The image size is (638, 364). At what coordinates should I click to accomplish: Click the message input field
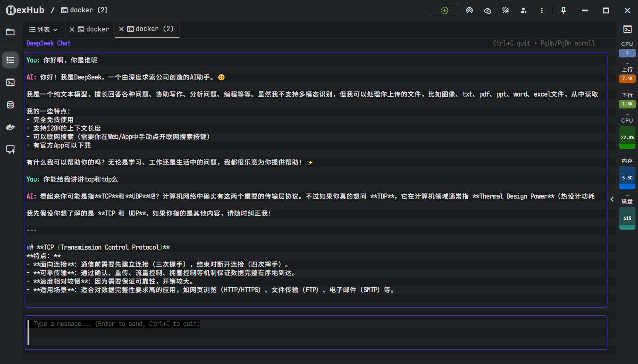[x=316, y=333]
